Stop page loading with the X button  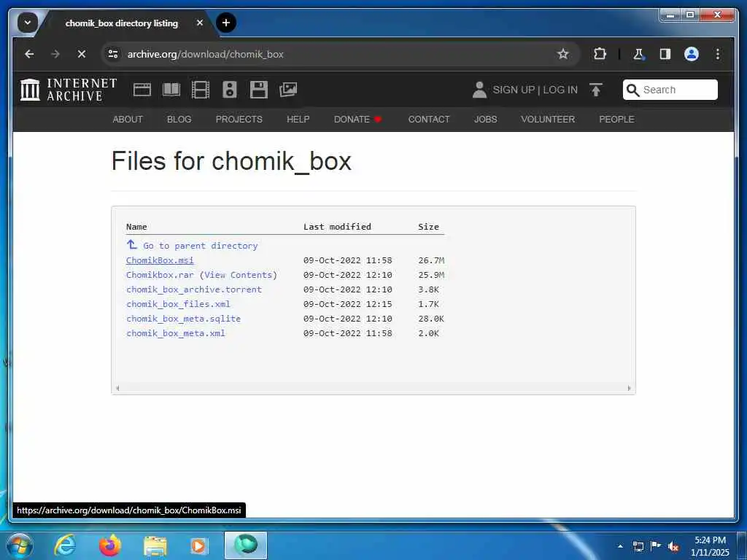82,54
